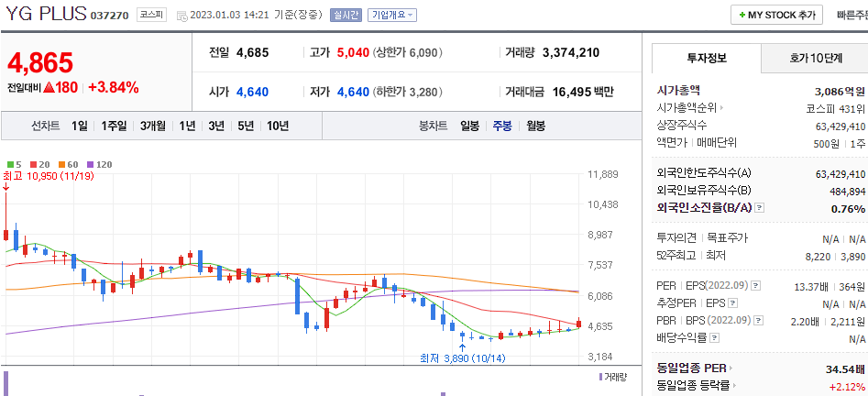Click the 3,086억원 market cap value
The image size is (868, 396).
(x=840, y=91)
